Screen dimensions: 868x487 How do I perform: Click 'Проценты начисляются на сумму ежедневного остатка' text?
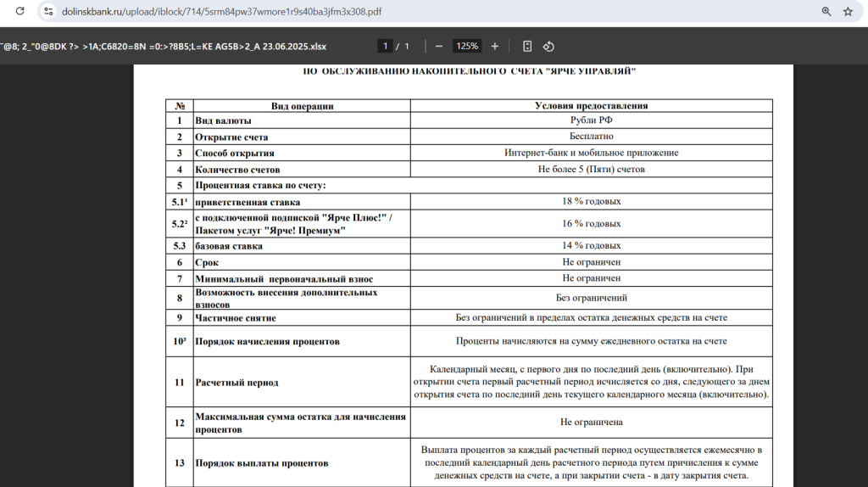coord(591,341)
